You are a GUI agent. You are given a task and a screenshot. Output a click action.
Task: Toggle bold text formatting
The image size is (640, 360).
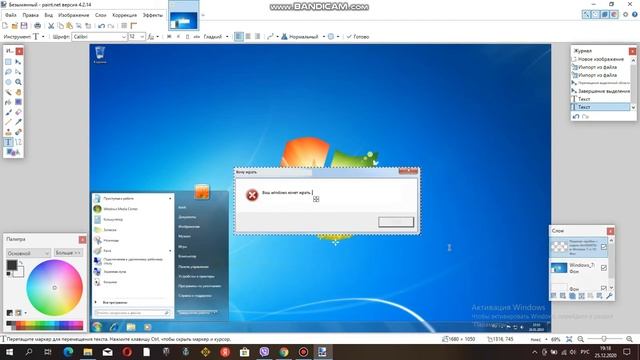point(169,37)
